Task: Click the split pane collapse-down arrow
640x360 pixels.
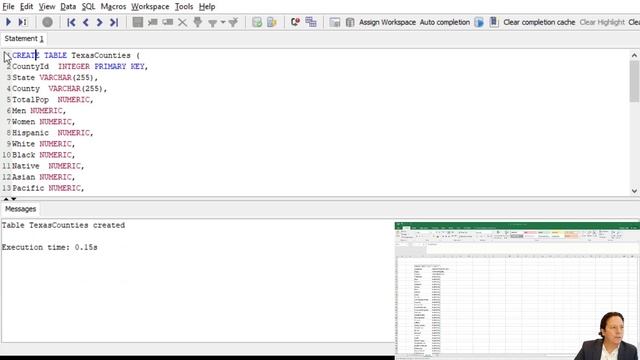Action: tap(13, 199)
